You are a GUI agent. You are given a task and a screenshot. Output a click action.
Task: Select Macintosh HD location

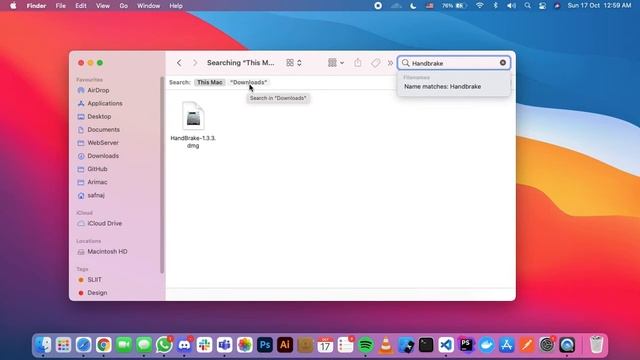tap(107, 251)
